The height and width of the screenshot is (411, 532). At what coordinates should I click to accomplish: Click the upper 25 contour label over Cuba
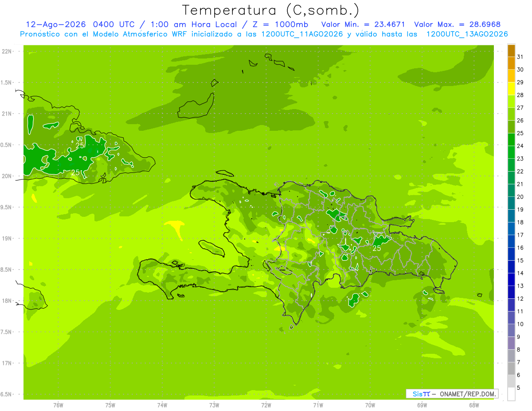point(80,145)
